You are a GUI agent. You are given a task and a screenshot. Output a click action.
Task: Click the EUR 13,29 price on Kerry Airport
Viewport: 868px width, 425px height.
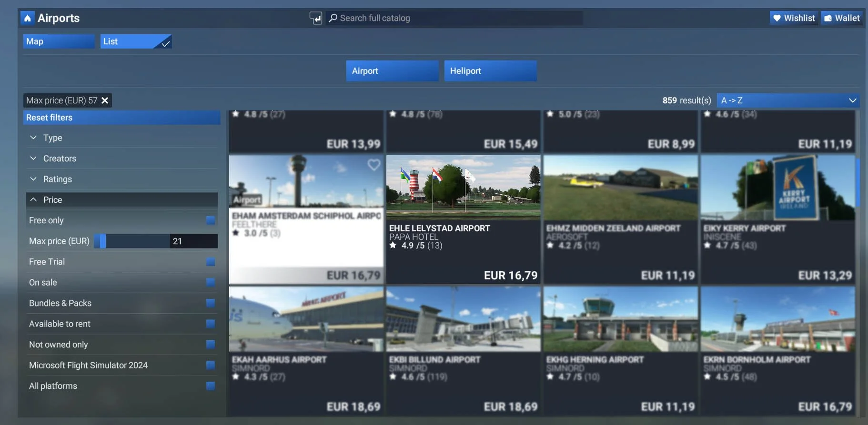(825, 276)
